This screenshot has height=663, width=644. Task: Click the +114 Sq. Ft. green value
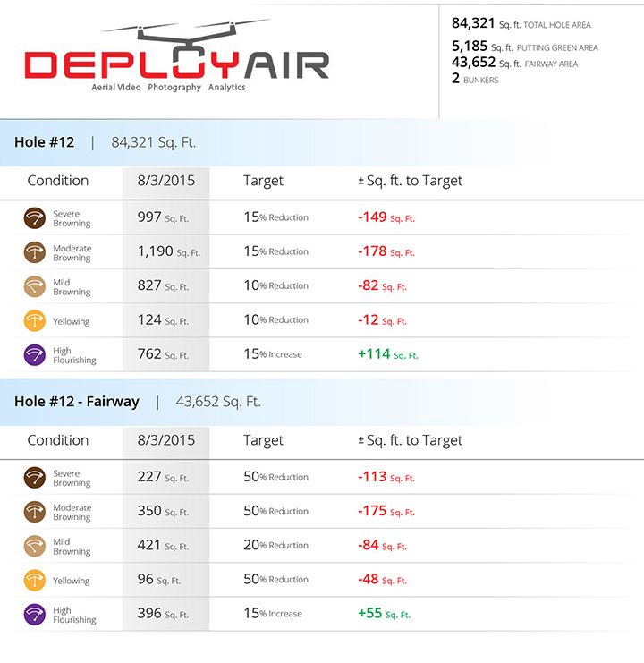[388, 354]
